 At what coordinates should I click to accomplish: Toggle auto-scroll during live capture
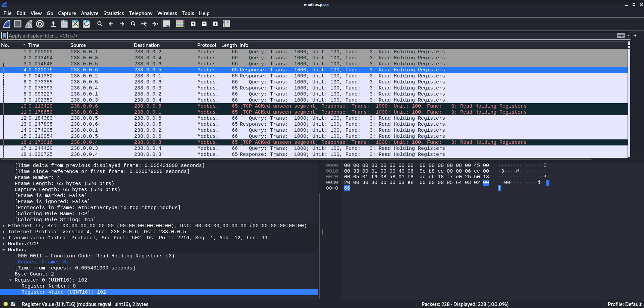(x=166, y=24)
